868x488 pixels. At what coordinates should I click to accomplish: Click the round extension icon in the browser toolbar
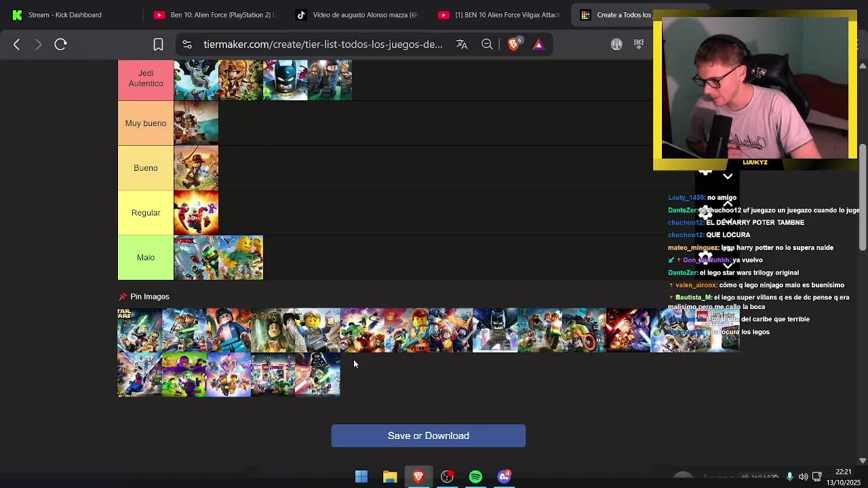point(616,45)
